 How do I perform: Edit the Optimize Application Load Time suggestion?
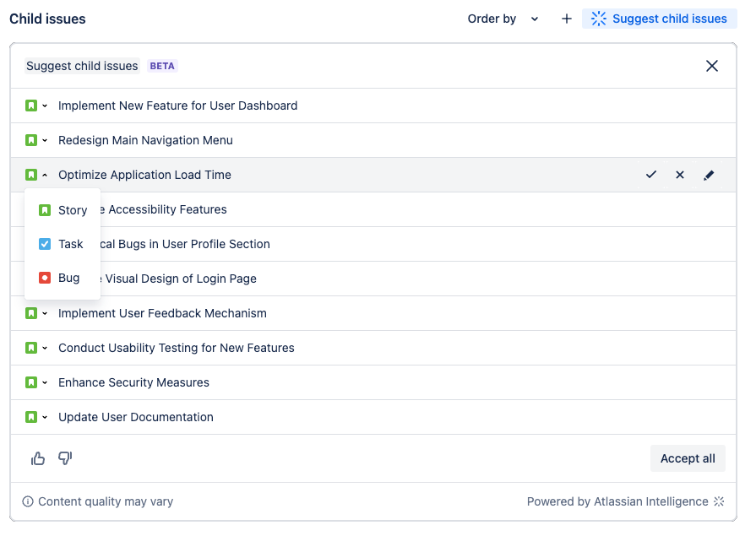pyautogui.click(x=709, y=175)
